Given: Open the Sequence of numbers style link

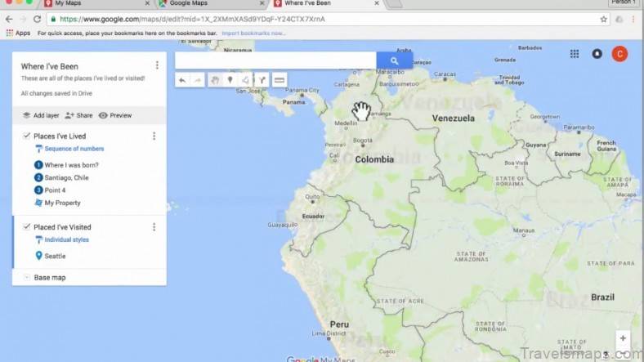Looking at the screenshot, I should 74,149.
